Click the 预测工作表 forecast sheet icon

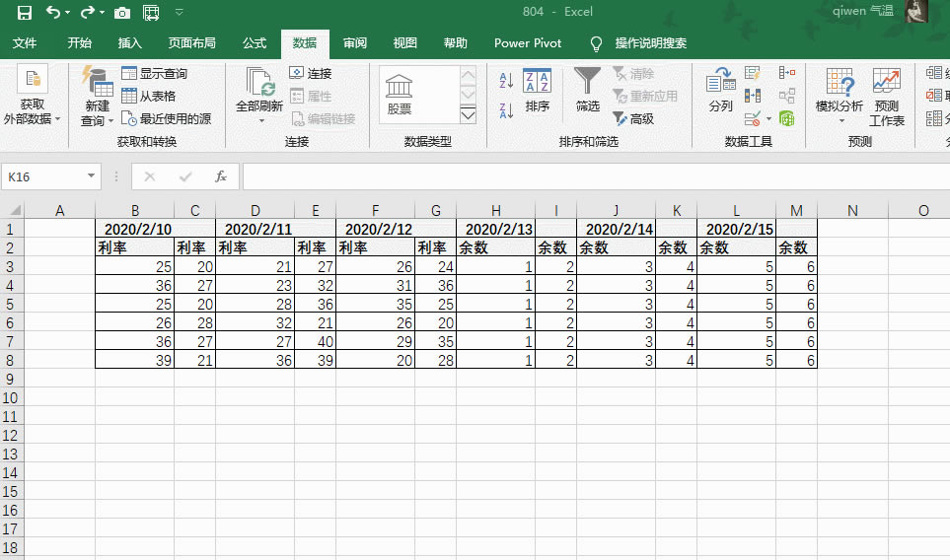pos(886,97)
